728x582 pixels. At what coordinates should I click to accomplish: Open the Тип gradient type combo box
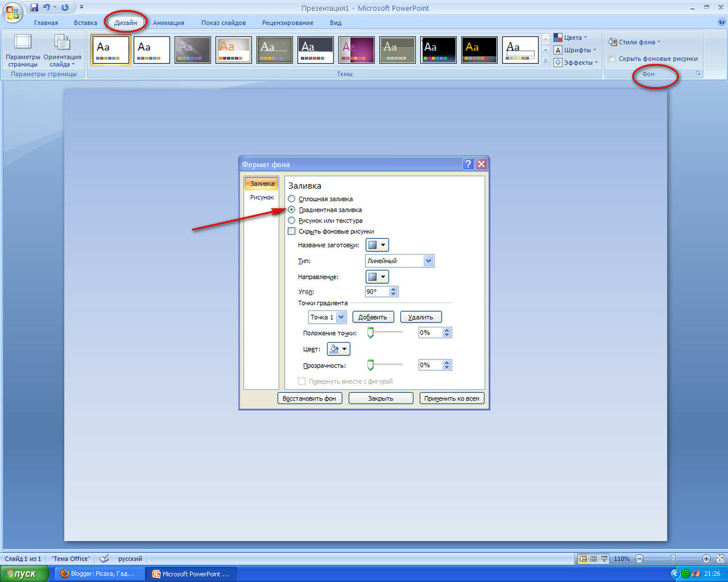[400, 261]
